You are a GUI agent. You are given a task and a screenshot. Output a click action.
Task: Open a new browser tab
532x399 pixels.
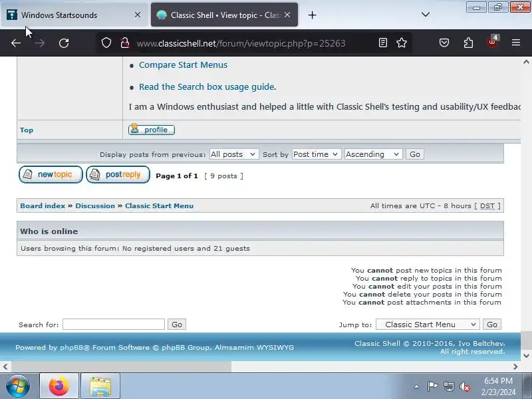coord(312,15)
